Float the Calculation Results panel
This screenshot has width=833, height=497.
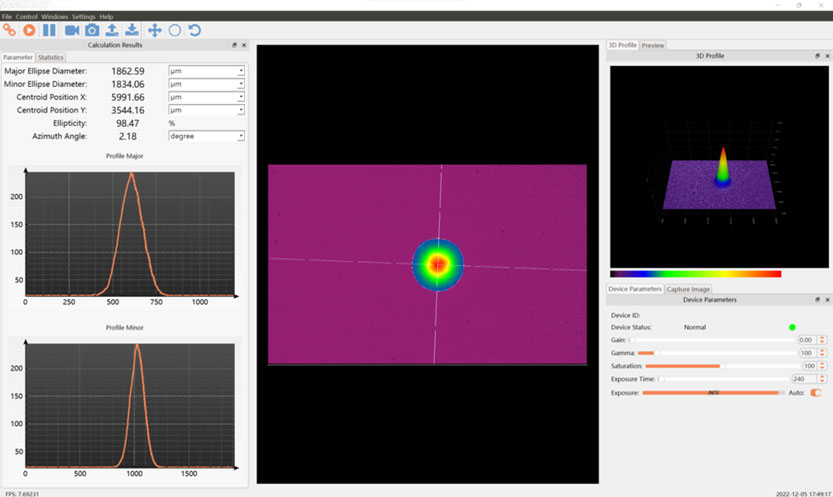click(x=234, y=45)
